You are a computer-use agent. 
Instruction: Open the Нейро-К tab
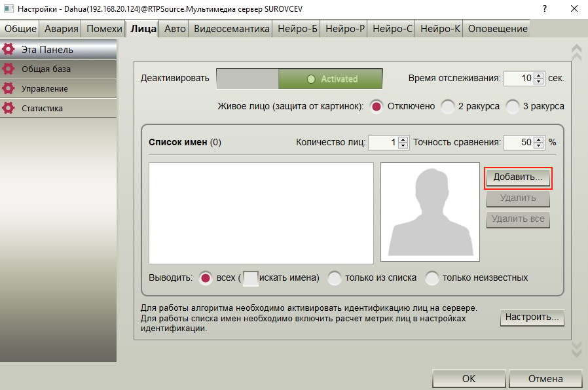point(440,29)
